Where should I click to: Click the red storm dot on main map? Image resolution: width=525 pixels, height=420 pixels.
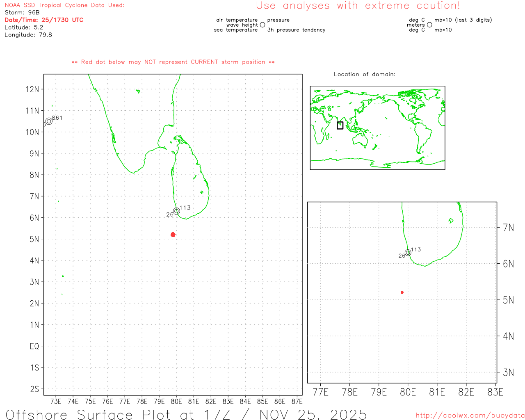pos(173,235)
